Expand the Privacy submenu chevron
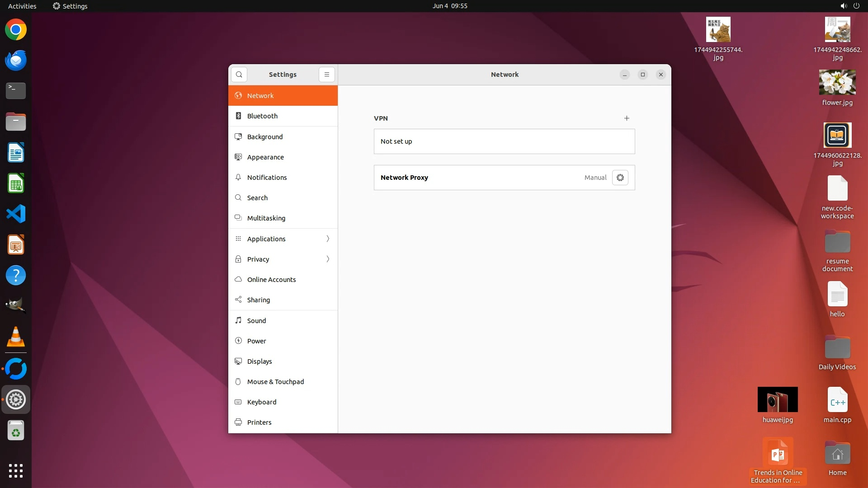This screenshot has height=488, width=868. coord(328,259)
